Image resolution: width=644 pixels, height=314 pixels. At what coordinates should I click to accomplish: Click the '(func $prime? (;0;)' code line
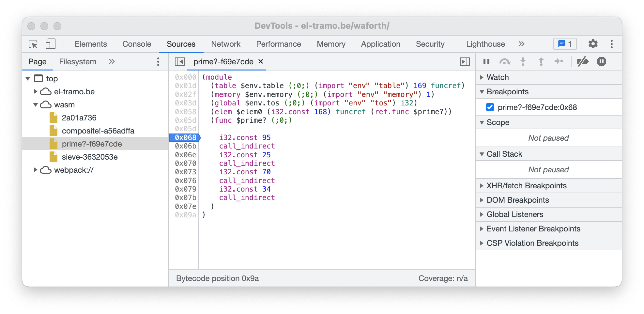coord(251,120)
